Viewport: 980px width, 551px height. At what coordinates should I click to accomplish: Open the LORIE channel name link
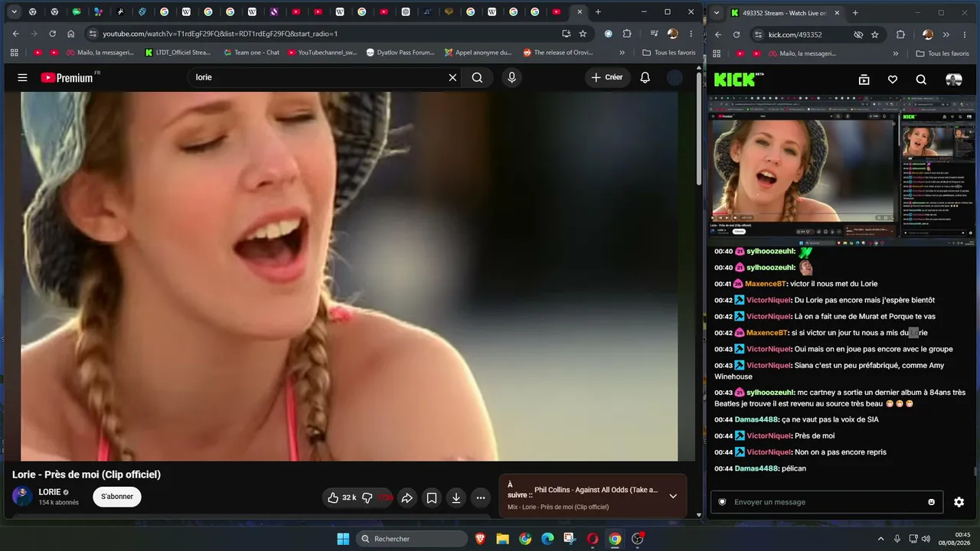[x=50, y=492]
